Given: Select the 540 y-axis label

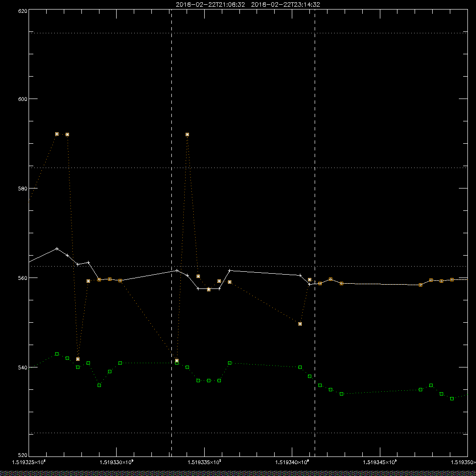Looking at the screenshot, I should pyautogui.click(x=23, y=367).
